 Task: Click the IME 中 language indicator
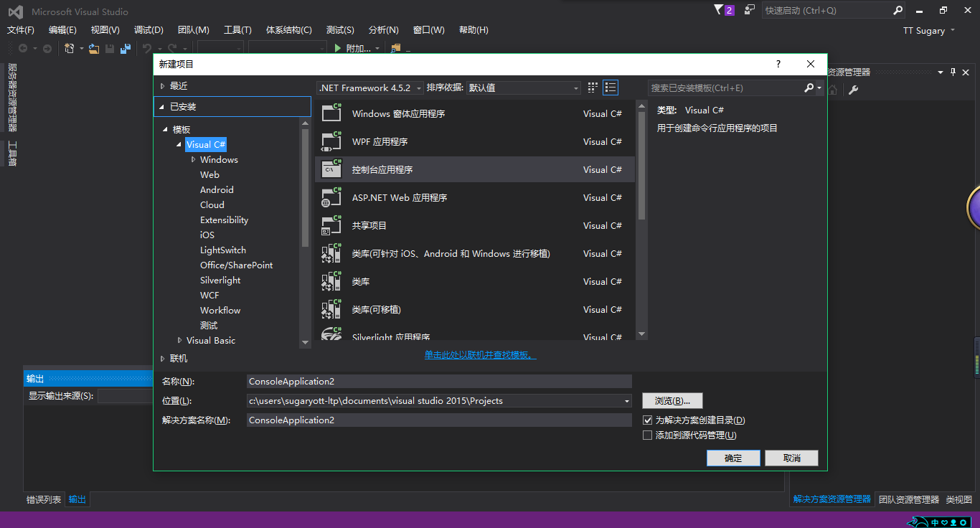(935, 522)
